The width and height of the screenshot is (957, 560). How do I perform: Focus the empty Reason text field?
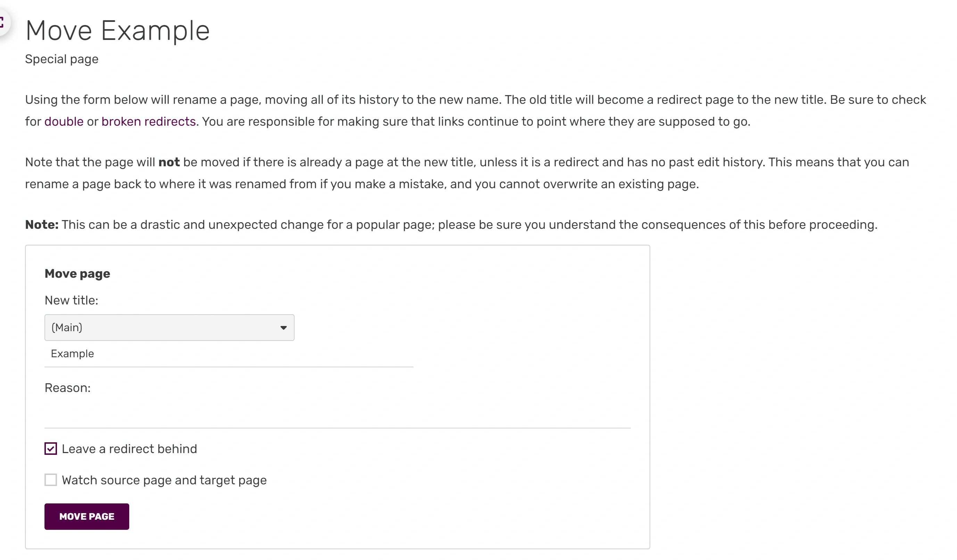pyautogui.click(x=337, y=415)
